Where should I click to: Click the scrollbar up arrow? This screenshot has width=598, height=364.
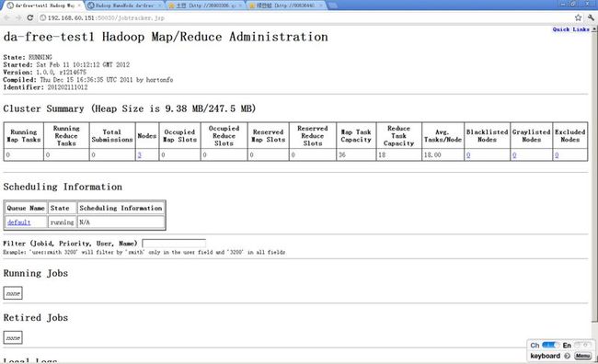(594, 29)
